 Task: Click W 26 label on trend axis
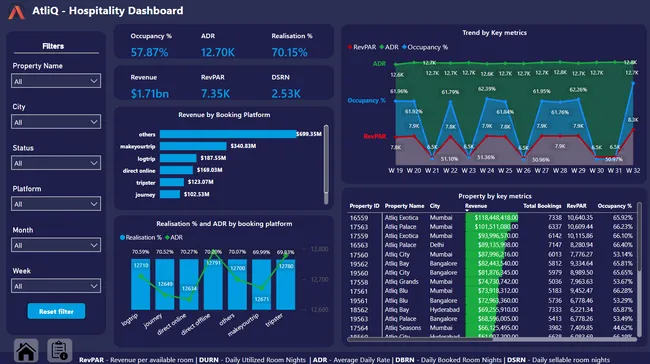[x=523, y=170]
